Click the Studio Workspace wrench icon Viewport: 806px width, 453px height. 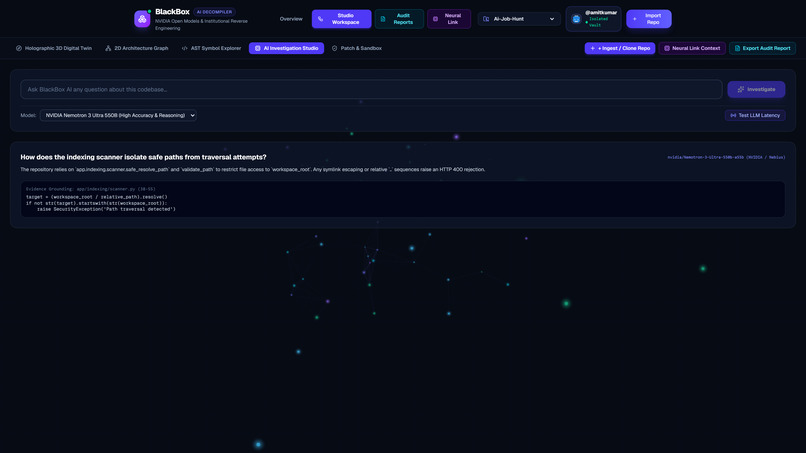(x=321, y=19)
